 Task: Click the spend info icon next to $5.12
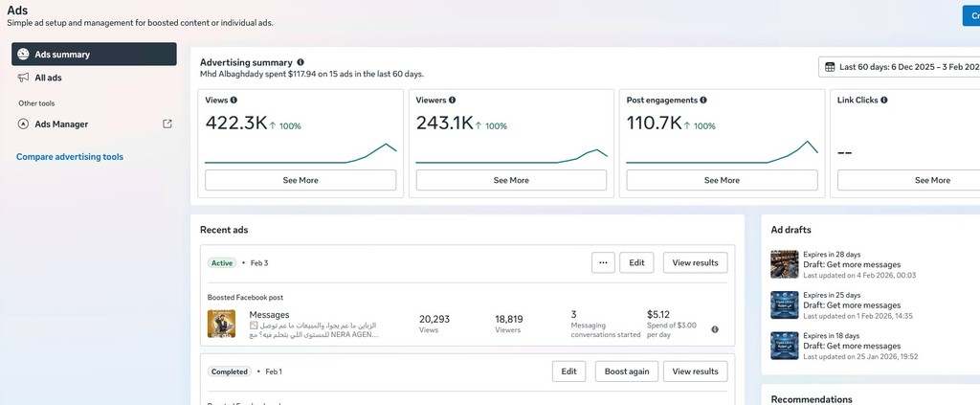715,329
